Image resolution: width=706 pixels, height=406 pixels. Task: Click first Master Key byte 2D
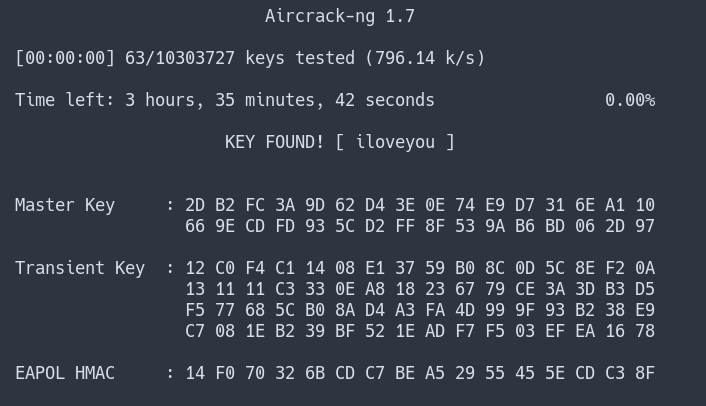[195, 205]
